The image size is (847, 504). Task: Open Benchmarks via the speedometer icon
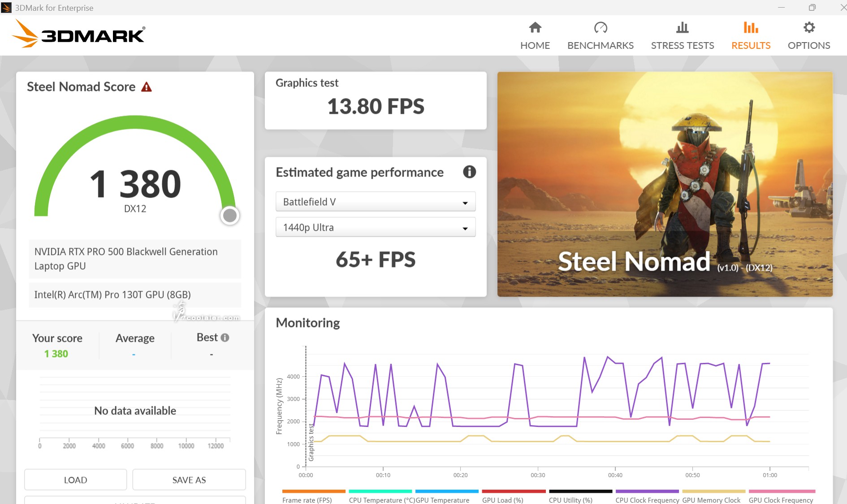click(x=600, y=28)
